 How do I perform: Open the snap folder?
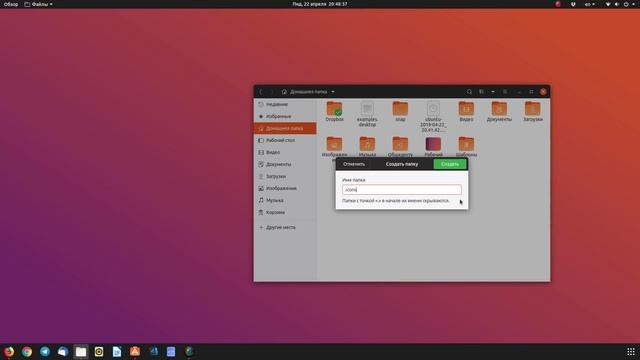click(x=400, y=109)
